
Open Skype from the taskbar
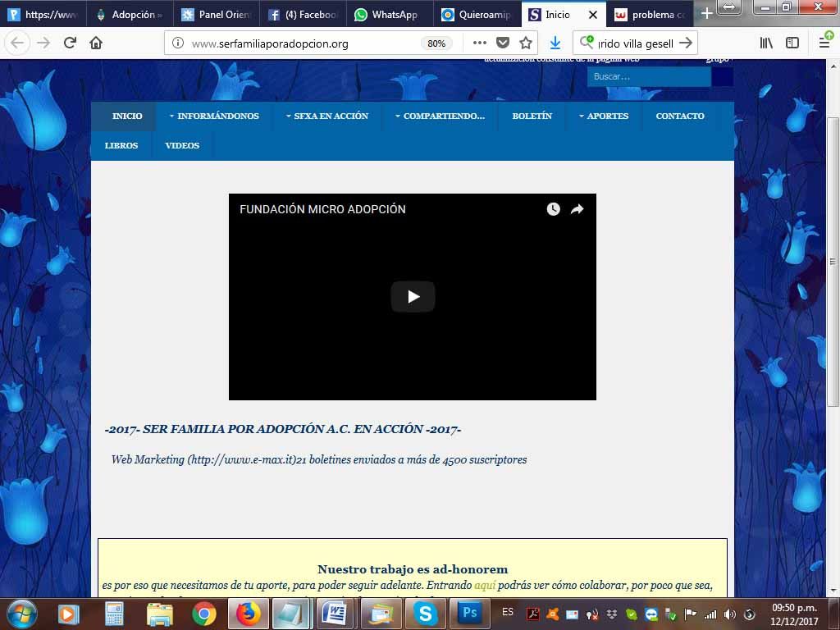[425, 614]
